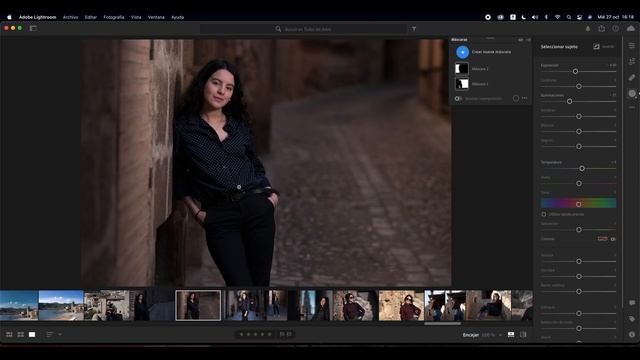Select the first seaside landscape thumbnail
Viewport: 640px width, 360px height.
pyautogui.click(x=19, y=305)
